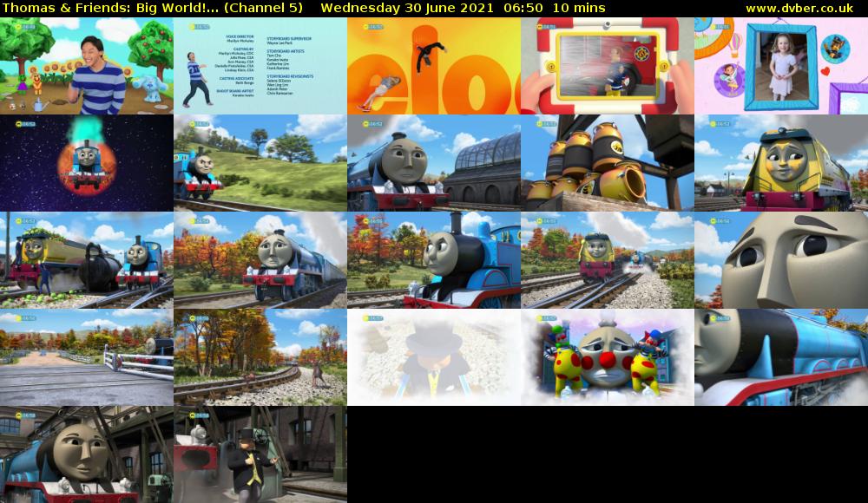
Task: Select Thomas on red planet in space frame
Action: pyautogui.click(x=86, y=163)
